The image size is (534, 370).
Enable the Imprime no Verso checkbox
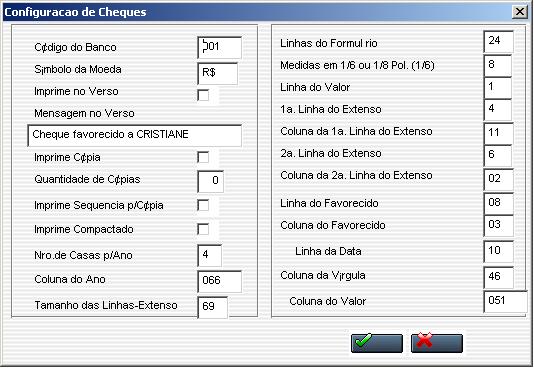[203, 95]
